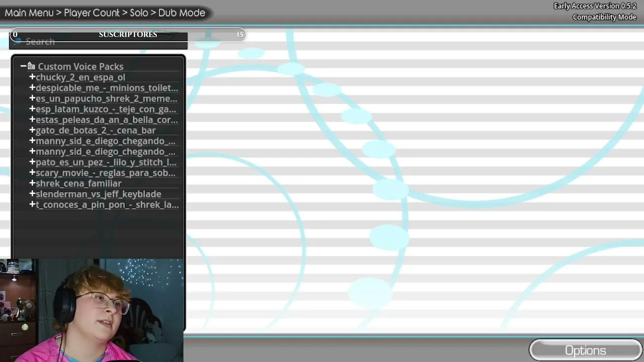Expand the gato_de_botas_2 cena_bar pack
This screenshot has height=362, width=644.
click(32, 130)
